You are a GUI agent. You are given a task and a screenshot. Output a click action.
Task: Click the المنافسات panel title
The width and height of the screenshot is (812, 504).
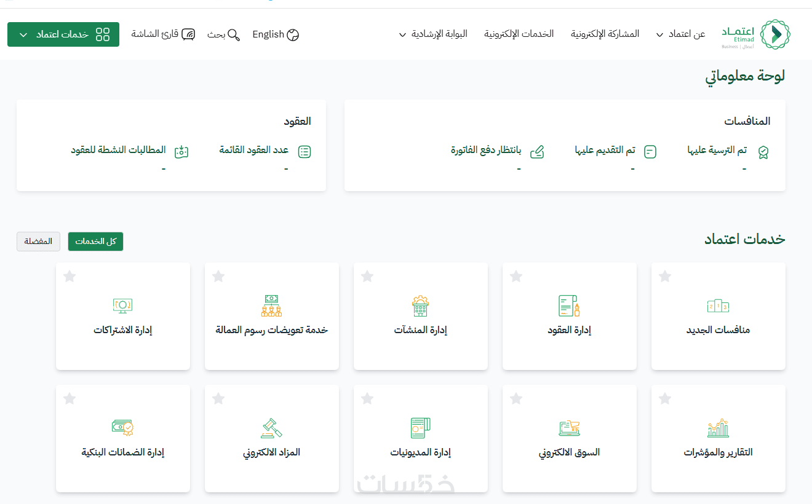(747, 121)
